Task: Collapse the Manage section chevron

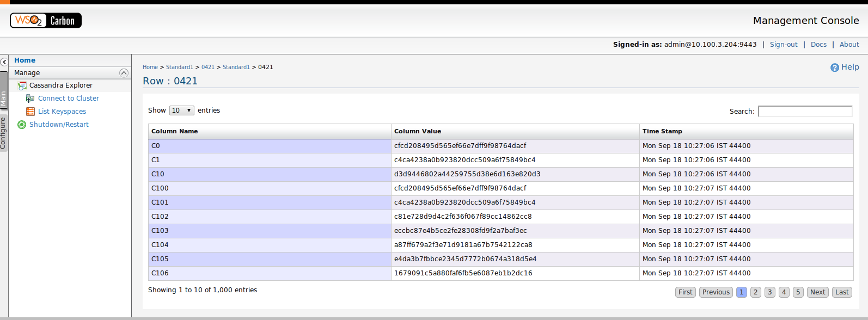Action: coord(124,73)
